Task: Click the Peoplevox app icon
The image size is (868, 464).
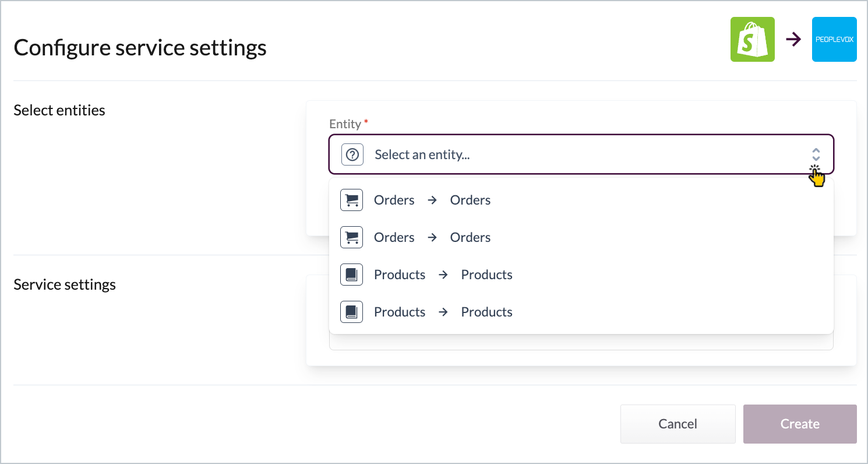Action: 834,39
